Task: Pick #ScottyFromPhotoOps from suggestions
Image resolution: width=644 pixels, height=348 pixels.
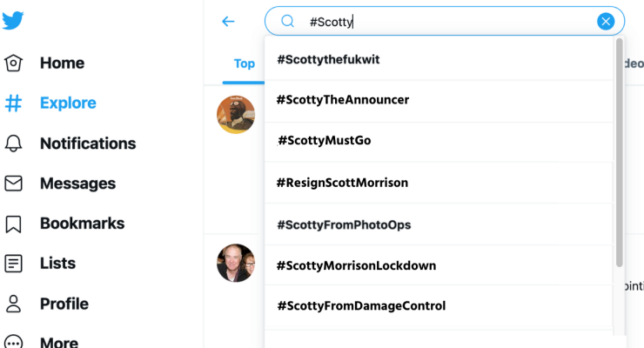Action: [344, 224]
